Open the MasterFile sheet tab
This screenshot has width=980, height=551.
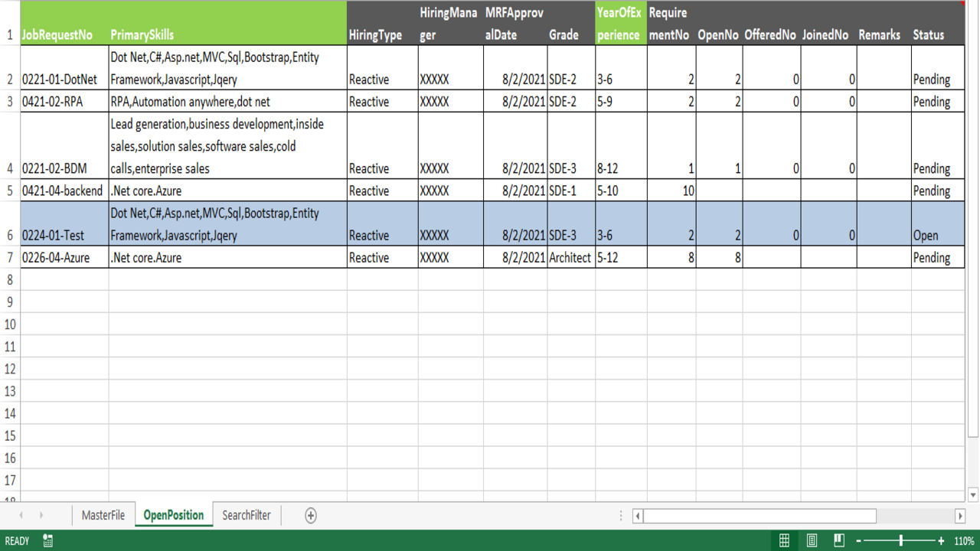click(x=103, y=516)
